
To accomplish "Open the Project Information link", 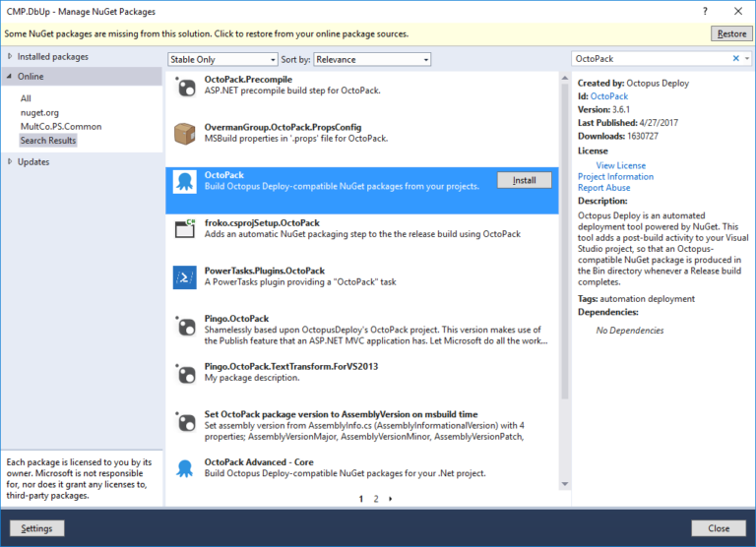I will (x=615, y=177).
